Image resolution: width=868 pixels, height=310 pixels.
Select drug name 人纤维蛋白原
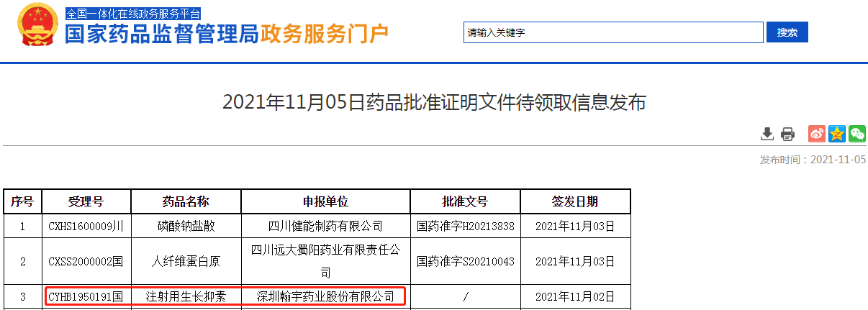pyautogui.click(x=186, y=261)
